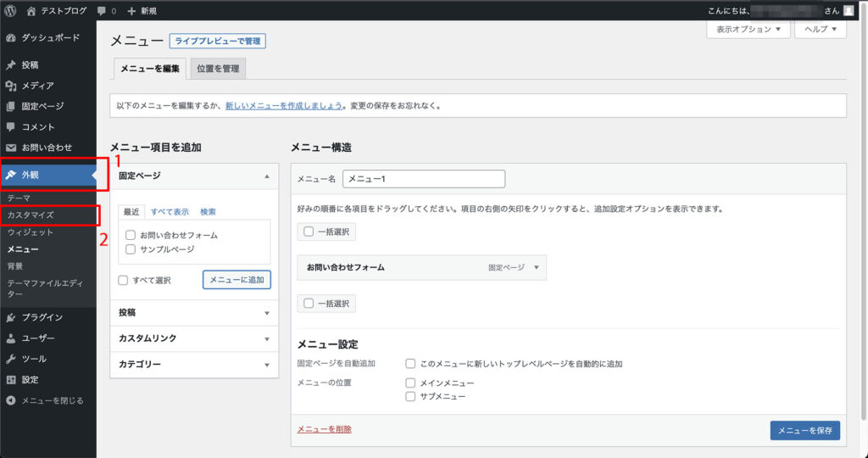Screen dimensions: 868x458
Task: Click the こんにちは greeting text
Action: [x=728, y=10]
